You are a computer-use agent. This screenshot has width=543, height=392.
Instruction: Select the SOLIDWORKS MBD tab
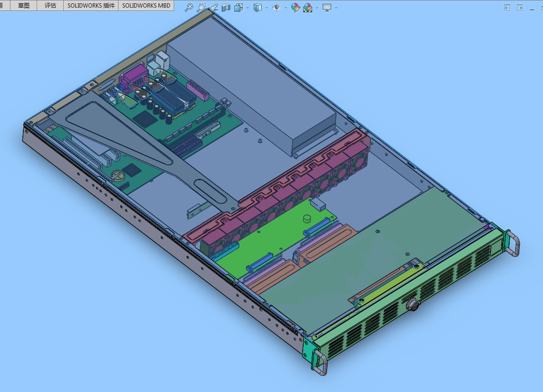146,6
